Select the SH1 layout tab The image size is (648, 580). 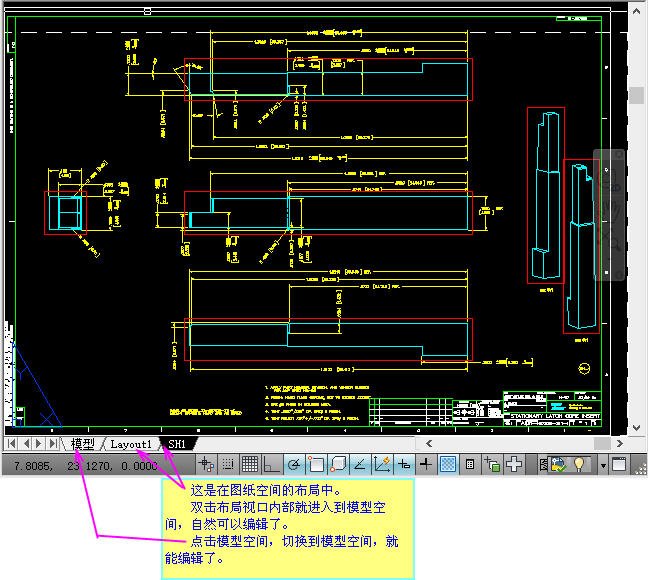(177, 443)
